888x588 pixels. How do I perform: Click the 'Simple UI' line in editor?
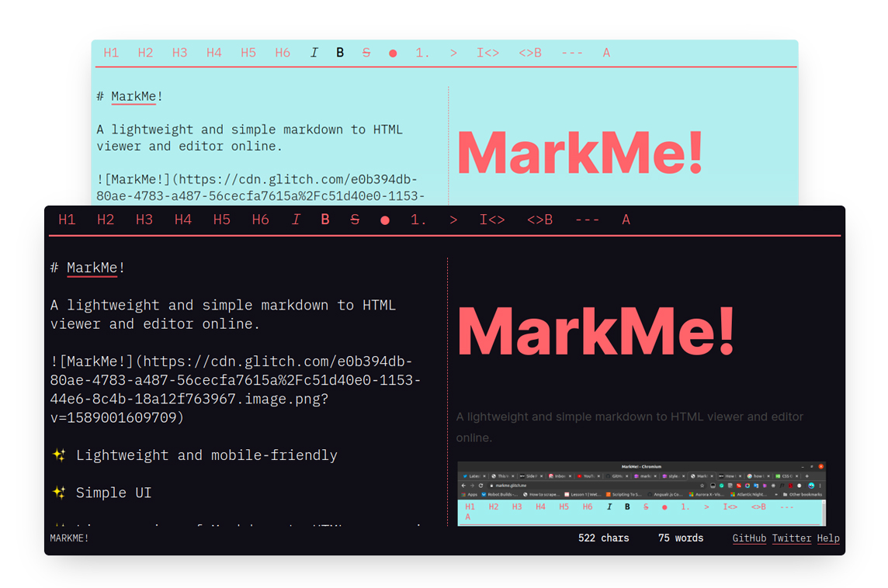[x=102, y=493]
